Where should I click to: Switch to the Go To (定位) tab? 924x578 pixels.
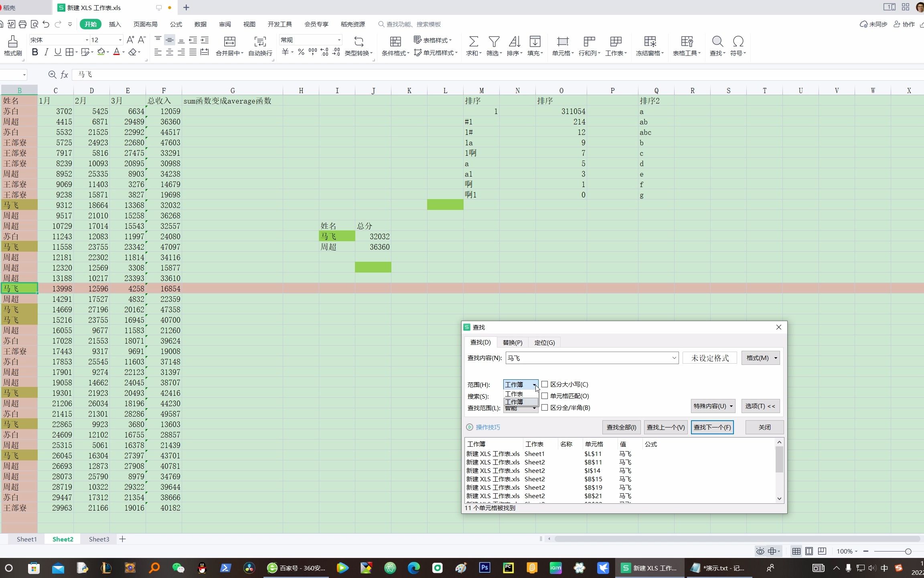click(544, 342)
